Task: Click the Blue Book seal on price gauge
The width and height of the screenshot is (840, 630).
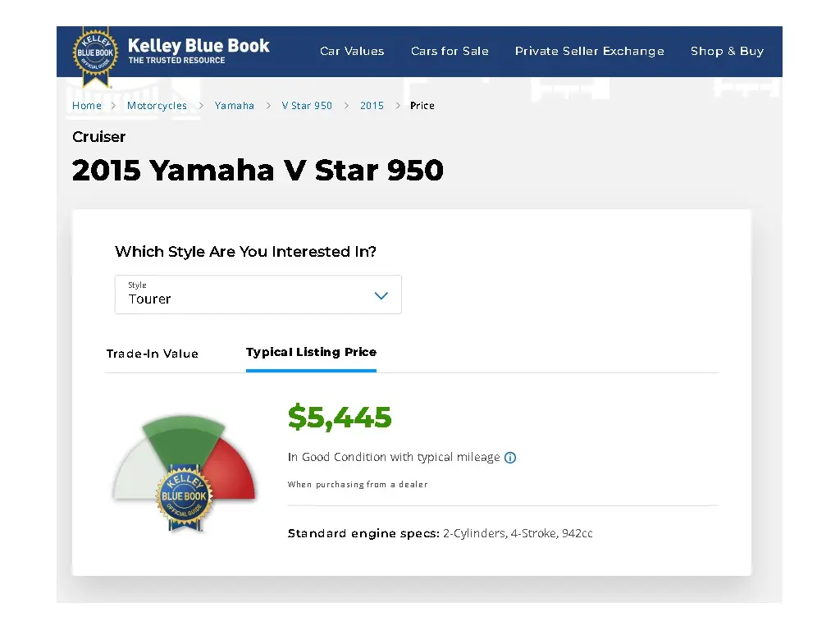Action: (x=185, y=497)
